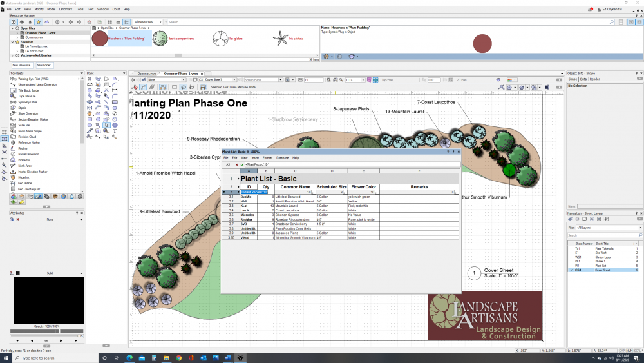Open the Landmark menu
Viewport: 644px width, 363px height.
[66, 9]
